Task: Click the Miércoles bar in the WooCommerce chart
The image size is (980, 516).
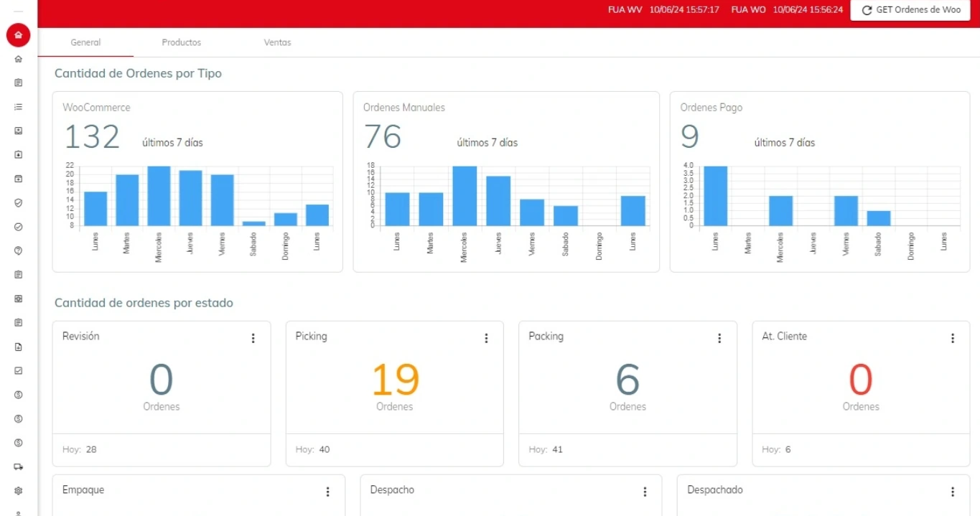Action: pyautogui.click(x=159, y=194)
